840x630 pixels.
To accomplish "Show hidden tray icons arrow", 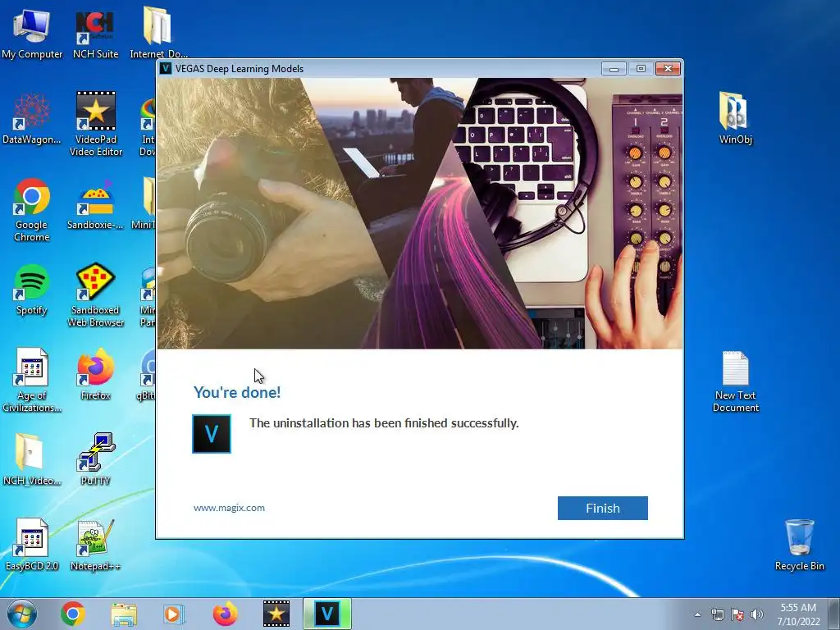I will 697,614.
